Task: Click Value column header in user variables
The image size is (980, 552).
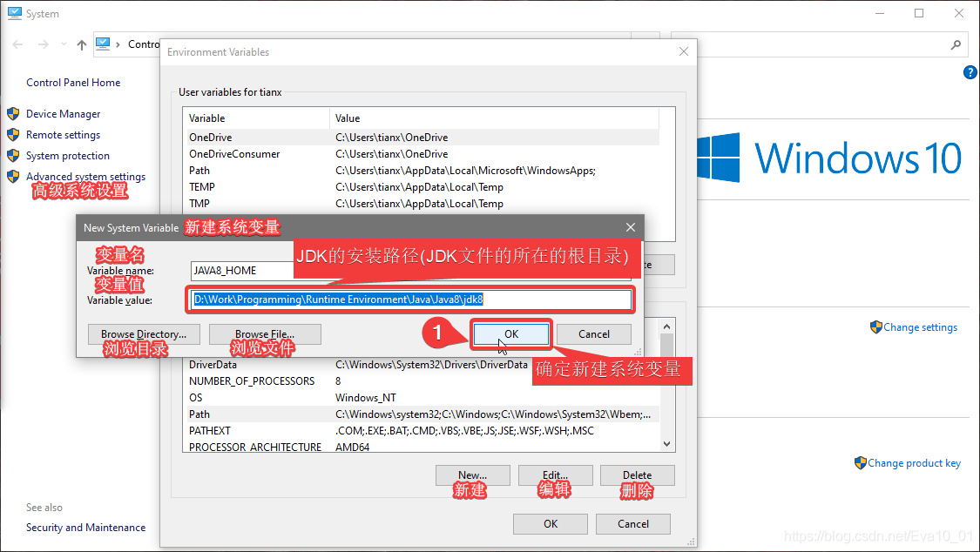Action: (494, 118)
